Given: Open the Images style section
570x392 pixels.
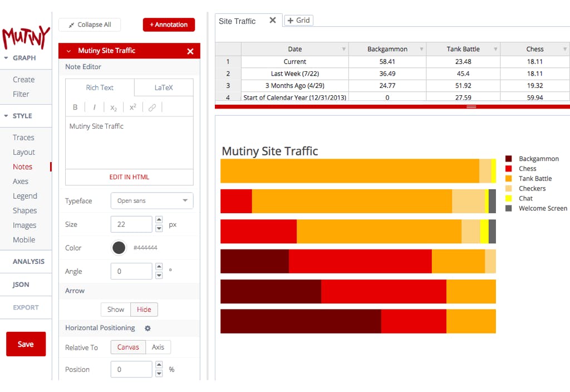Looking at the screenshot, I should pyautogui.click(x=24, y=226).
